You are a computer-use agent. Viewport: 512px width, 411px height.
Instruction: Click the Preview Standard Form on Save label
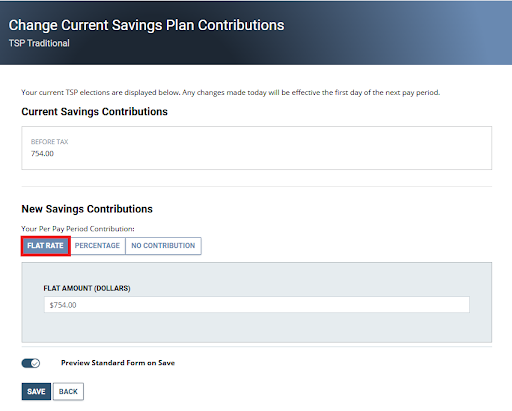tap(118, 363)
